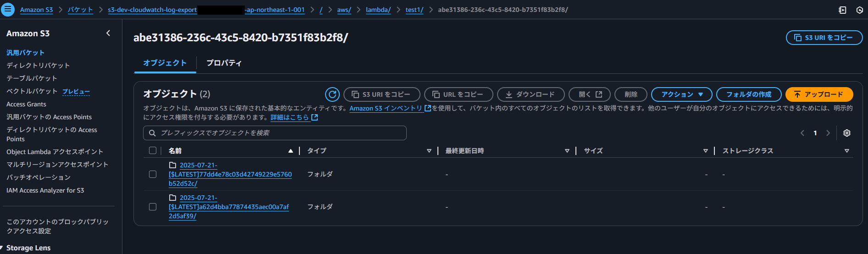Click the URL をコピー button
Image resolution: width=868 pixels, height=254 pixels.
coord(459,94)
